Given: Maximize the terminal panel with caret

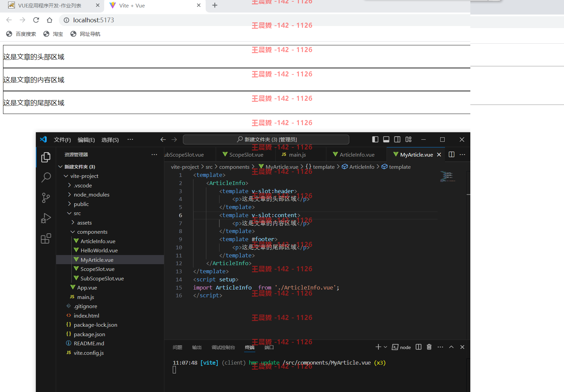Looking at the screenshot, I should [451, 347].
